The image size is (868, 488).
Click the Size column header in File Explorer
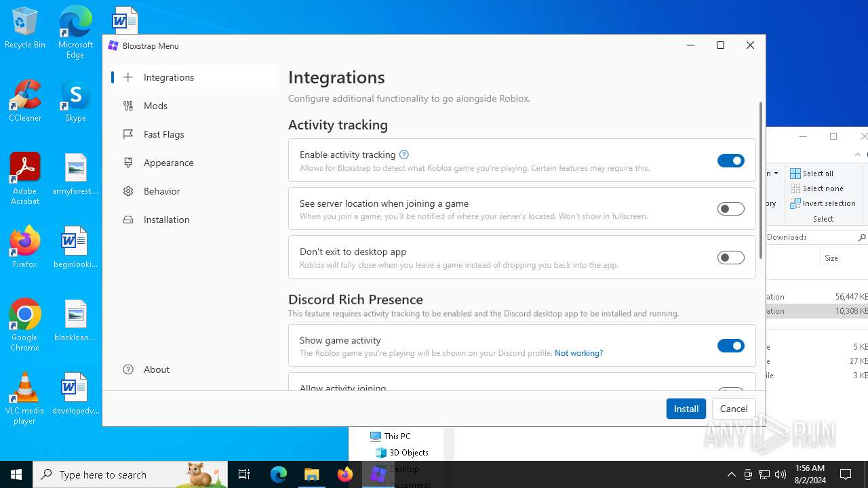point(831,258)
